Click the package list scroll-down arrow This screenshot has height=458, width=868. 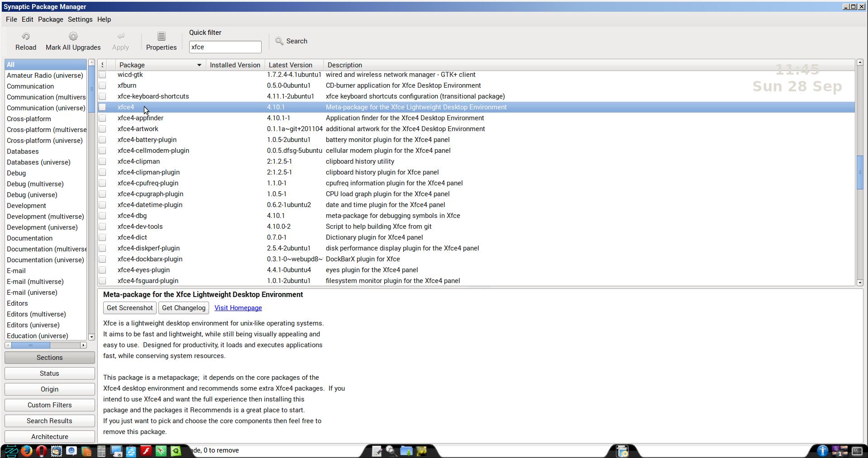860,283
